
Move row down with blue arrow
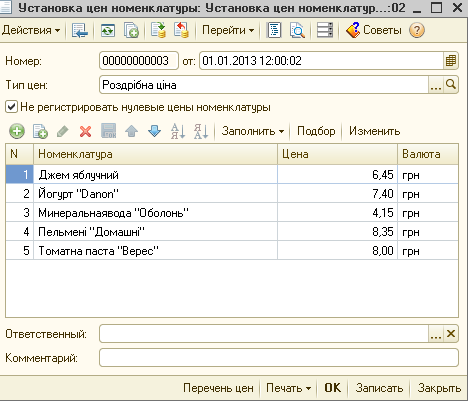tap(154, 131)
